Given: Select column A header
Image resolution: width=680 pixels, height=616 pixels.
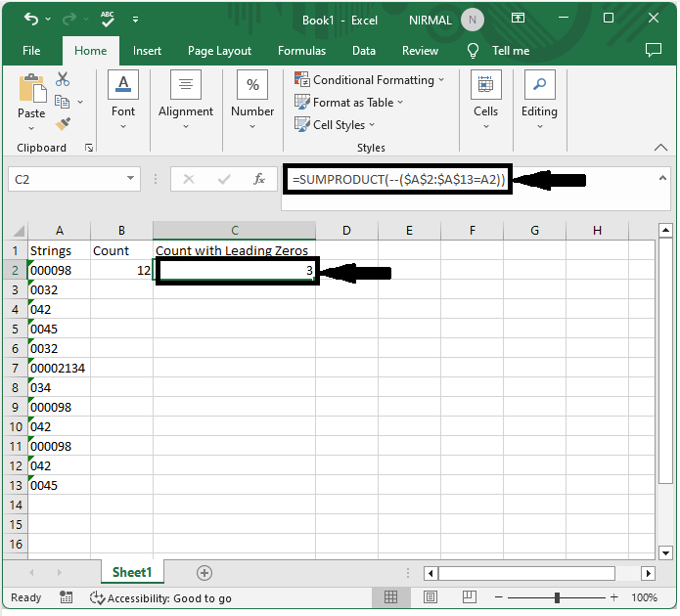Looking at the screenshot, I should coord(60,231).
